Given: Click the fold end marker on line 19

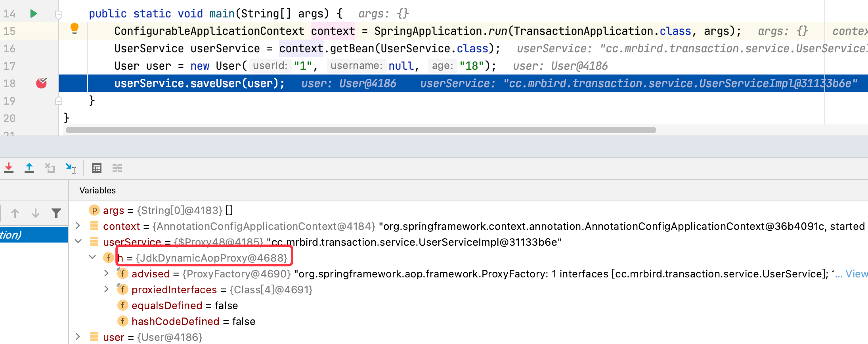Looking at the screenshot, I should click(59, 101).
